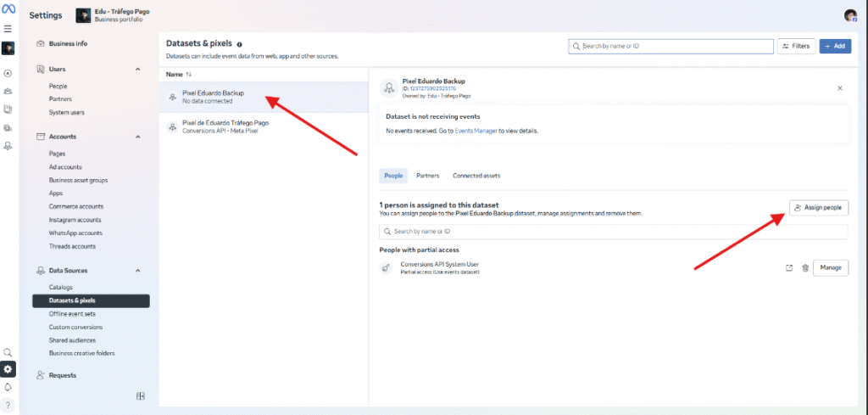Click the Add dataset button
868x415 pixels.
click(x=835, y=46)
